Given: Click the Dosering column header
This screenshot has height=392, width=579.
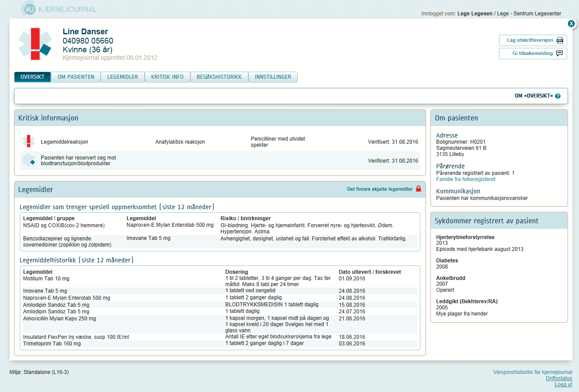Looking at the screenshot, I should click(237, 272).
